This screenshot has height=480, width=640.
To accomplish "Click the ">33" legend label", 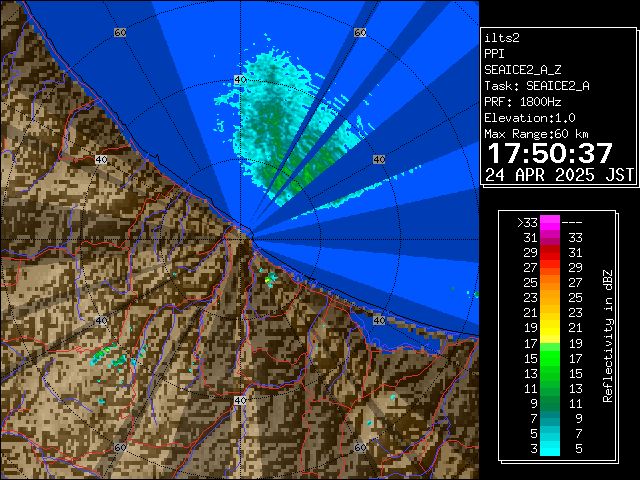I will pos(527,223).
